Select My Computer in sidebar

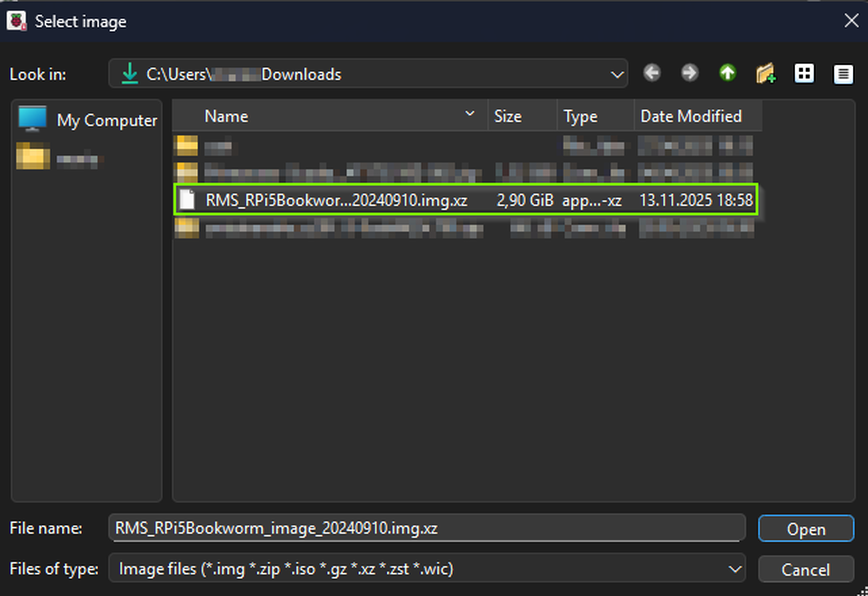[x=87, y=120]
